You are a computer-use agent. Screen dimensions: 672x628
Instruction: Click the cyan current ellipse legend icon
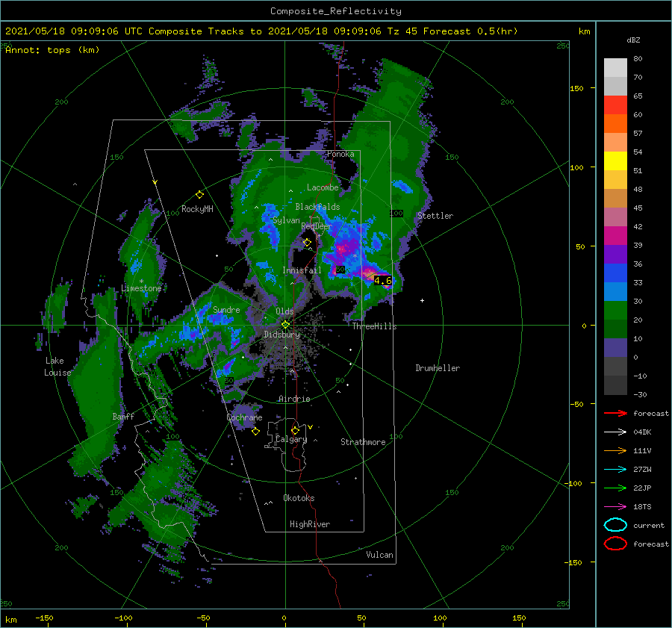tap(615, 525)
